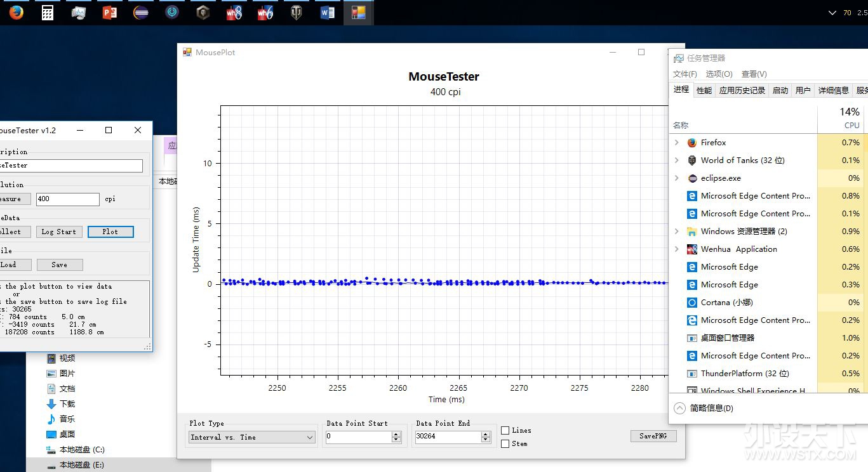Screen dimensions: 868x472
Task: Click Wenhua Application process icon
Action: 692,249
